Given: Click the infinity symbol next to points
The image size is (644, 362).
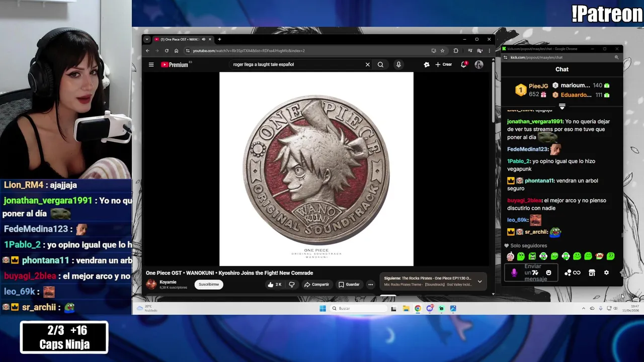Looking at the screenshot, I should click(x=577, y=273).
